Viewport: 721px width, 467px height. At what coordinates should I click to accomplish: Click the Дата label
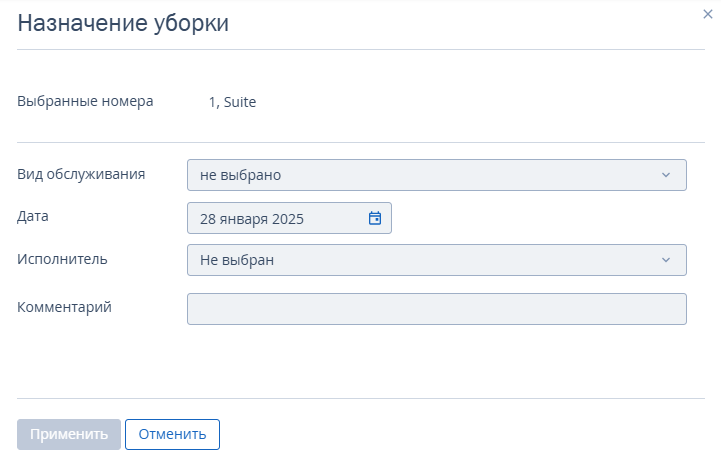(33, 216)
